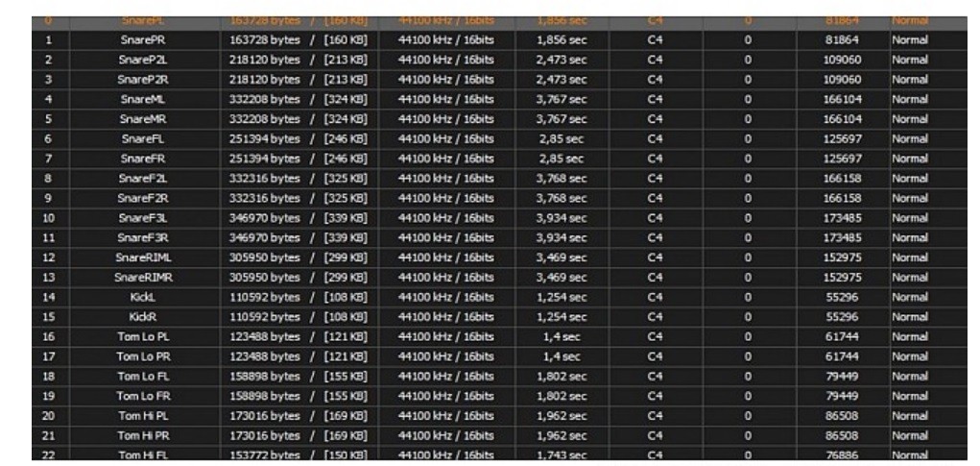This screenshot has height=466, width=980.
Task: Click the sample rate cell for Tom Lo PR
Action: point(445,356)
